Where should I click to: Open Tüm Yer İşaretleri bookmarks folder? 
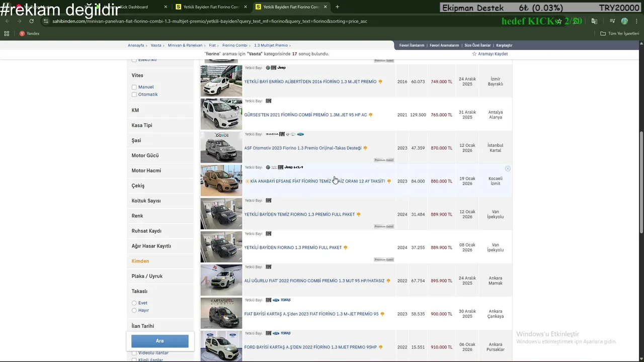619,34
